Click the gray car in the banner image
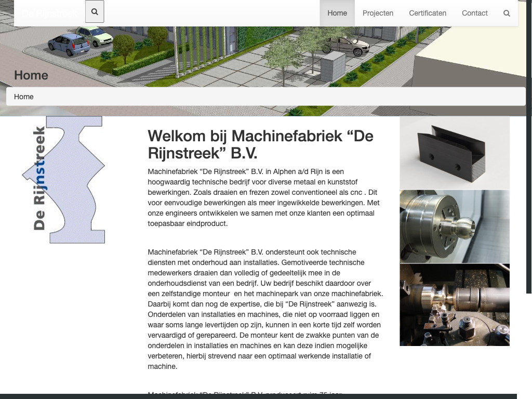 tap(344, 46)
